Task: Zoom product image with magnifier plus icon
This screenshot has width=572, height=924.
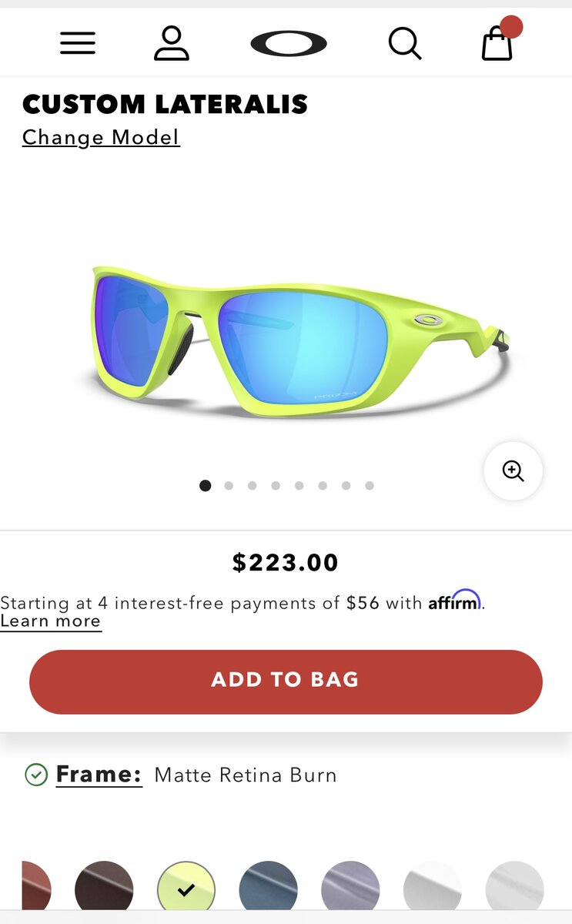Action: (x=513, y=470)
